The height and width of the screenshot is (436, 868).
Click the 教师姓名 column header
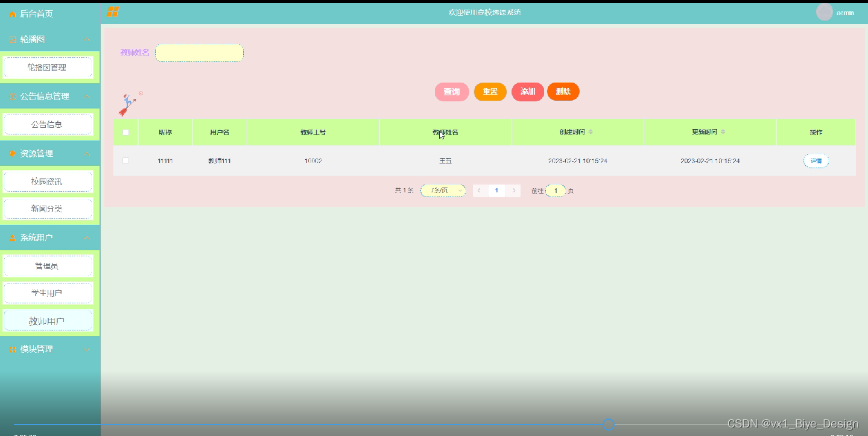coord(446,132)
